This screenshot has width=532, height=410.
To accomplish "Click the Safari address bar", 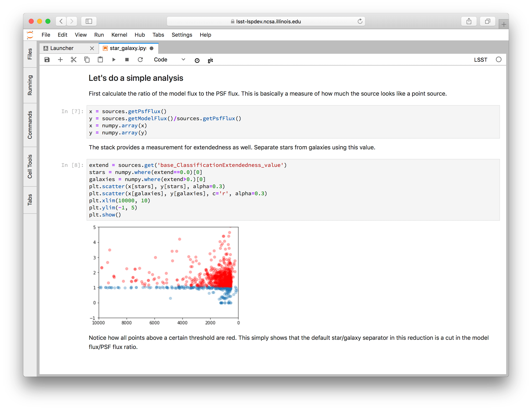I will click(x=266, y=21).
